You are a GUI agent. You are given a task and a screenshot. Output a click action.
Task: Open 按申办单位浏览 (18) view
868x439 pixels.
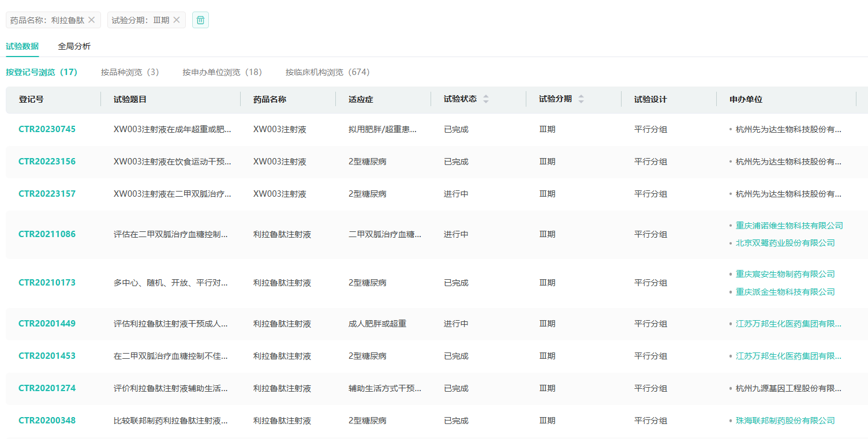222,72
